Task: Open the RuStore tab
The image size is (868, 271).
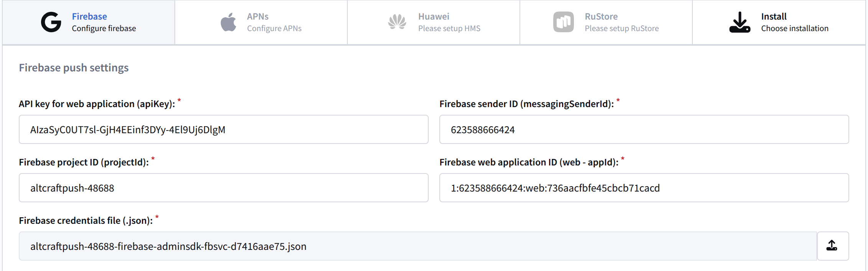Action: point(606,22)
